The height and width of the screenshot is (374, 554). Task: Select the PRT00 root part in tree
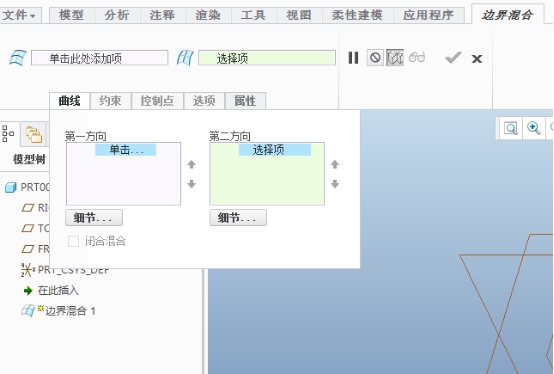click(x=27, y=187)
